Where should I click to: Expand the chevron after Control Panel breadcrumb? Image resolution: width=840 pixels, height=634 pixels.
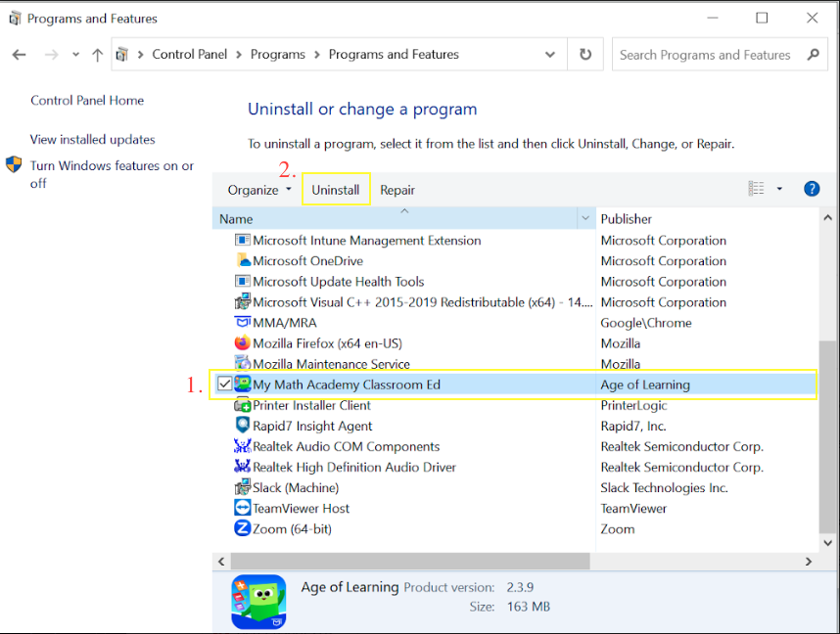pos(239,55)
